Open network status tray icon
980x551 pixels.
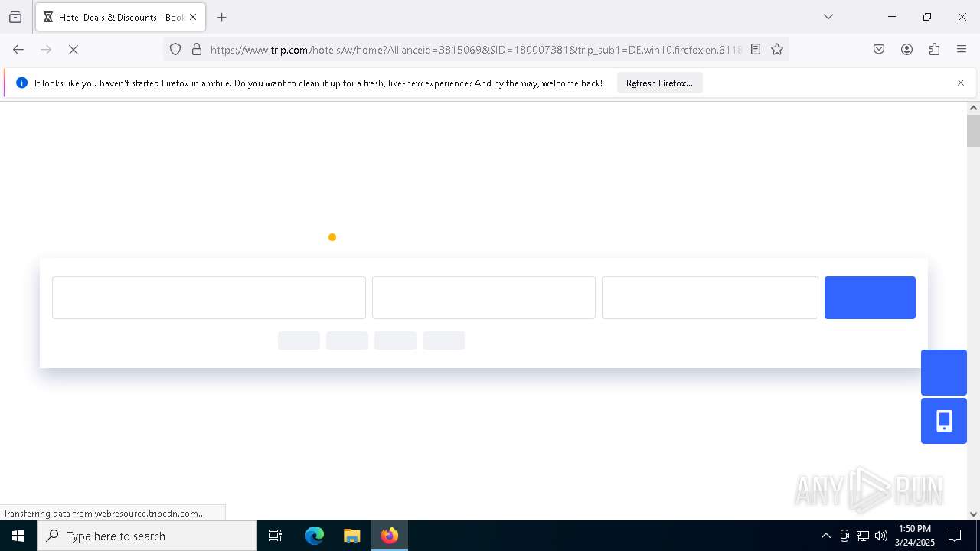click(863, 536)
